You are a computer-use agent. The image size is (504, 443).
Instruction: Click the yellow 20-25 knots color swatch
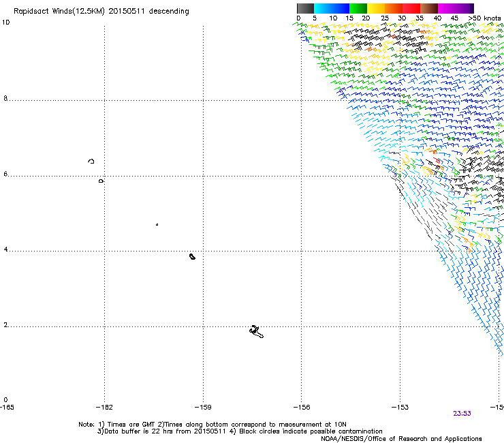click(376, 8)
